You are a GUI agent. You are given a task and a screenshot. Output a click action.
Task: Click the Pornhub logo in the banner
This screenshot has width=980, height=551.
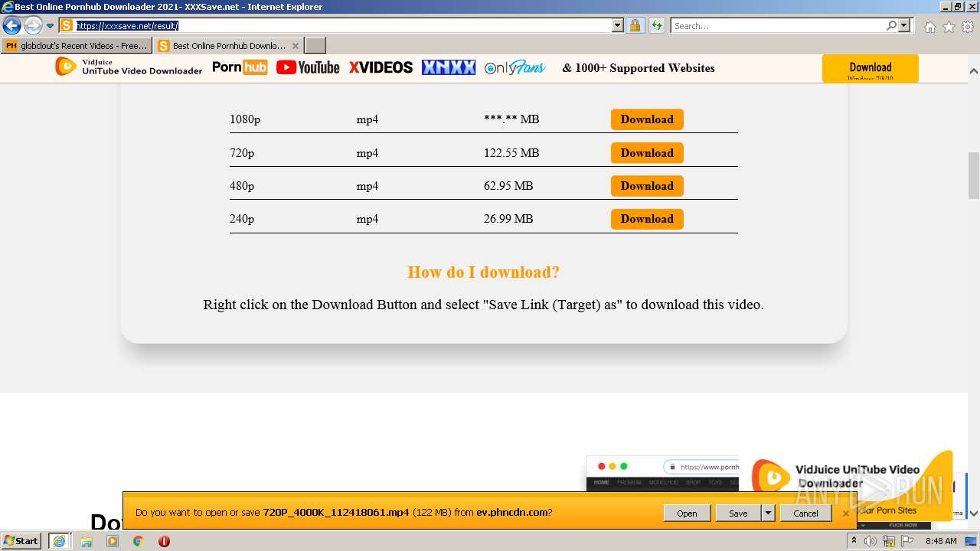[x=240, y=67]
